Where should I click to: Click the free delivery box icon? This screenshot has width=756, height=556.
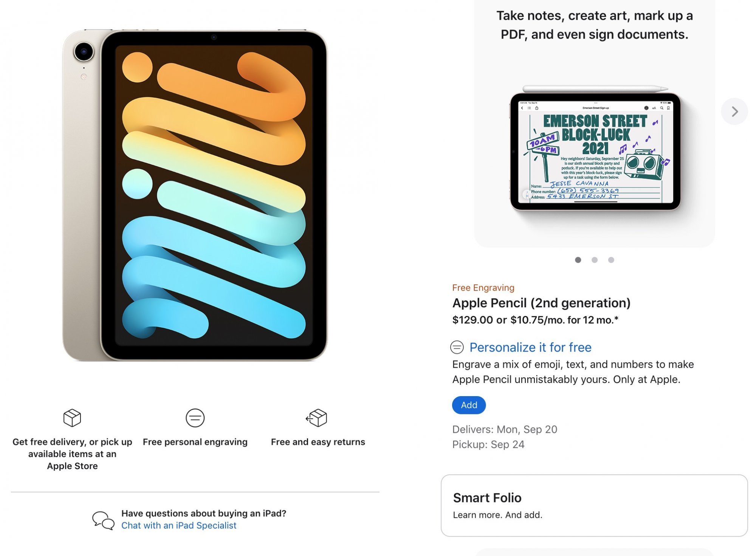coord(72,418)
